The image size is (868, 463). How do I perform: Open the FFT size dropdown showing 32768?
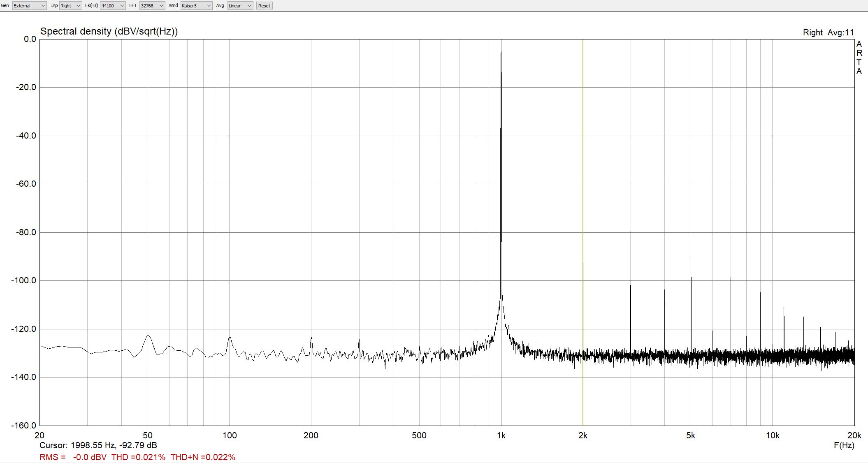[152, 6]
